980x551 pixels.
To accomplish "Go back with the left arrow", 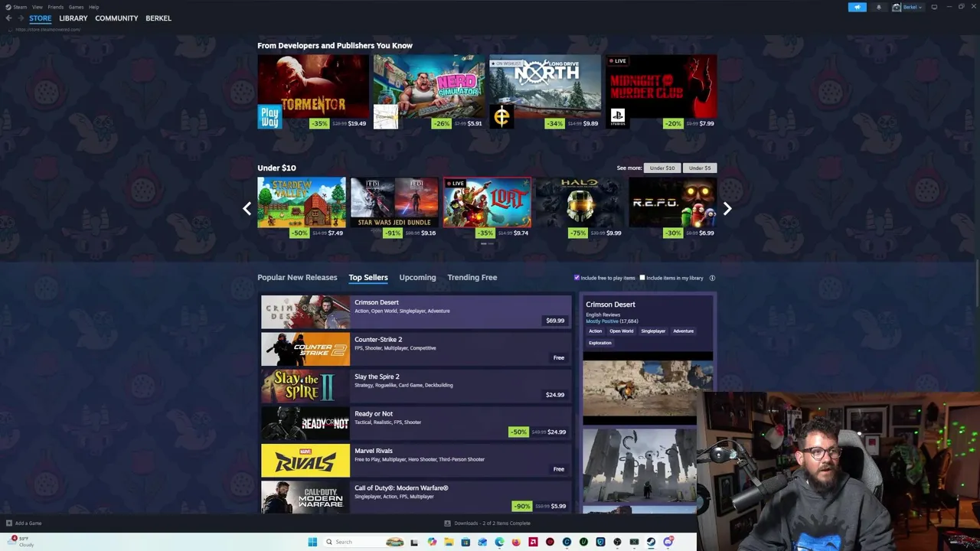I will tap(9, 18).
